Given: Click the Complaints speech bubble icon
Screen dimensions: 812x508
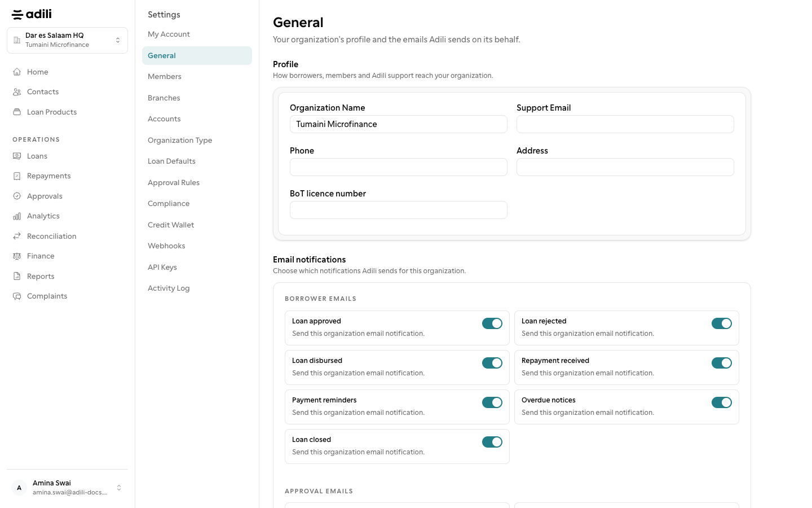Looking at the screenshot, I should [17, 296].
